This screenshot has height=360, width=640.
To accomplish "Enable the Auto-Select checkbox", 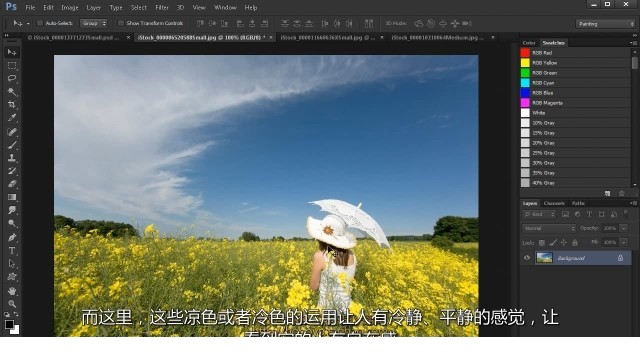I will (x=40, y=23).
